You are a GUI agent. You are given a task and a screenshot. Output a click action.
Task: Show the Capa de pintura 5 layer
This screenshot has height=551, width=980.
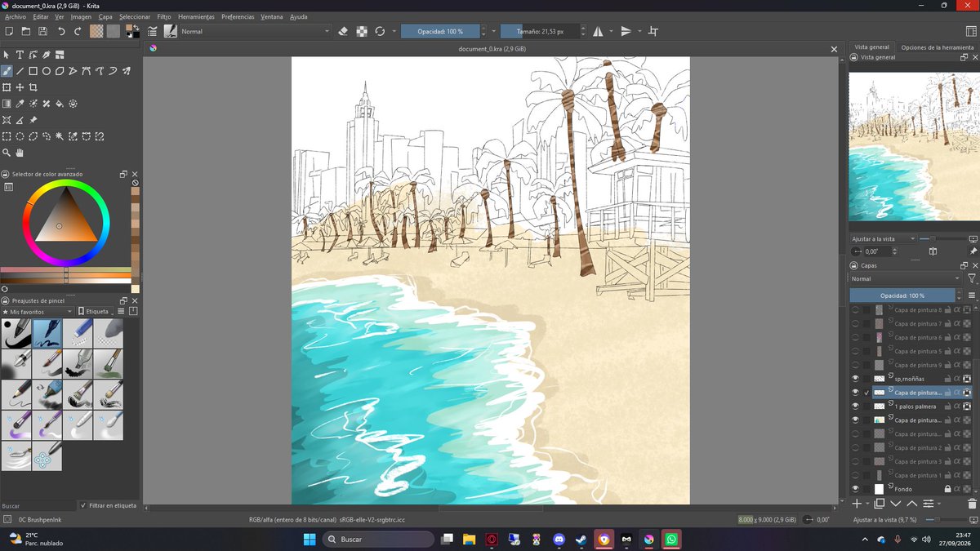point(855,351)
